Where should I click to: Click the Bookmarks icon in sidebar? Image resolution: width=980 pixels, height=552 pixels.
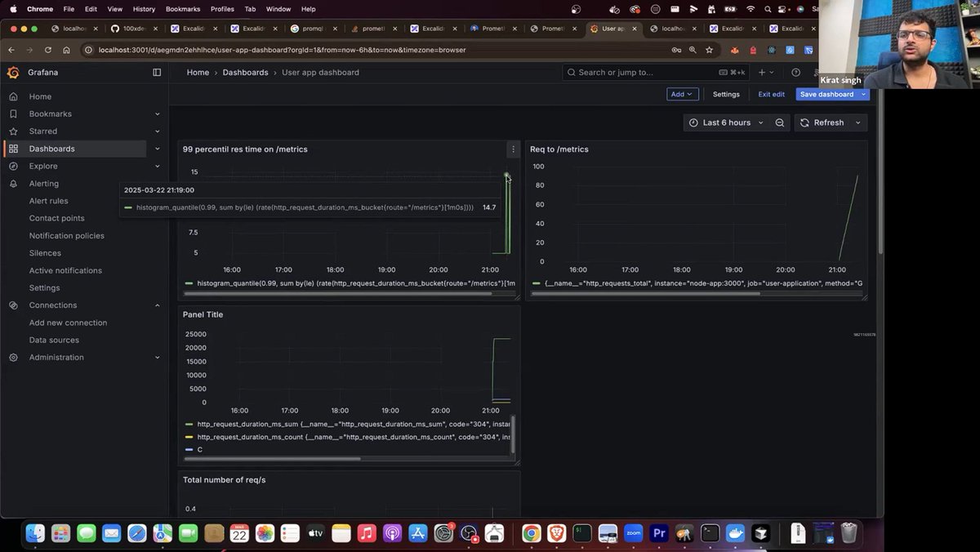(x=13, y=114)
